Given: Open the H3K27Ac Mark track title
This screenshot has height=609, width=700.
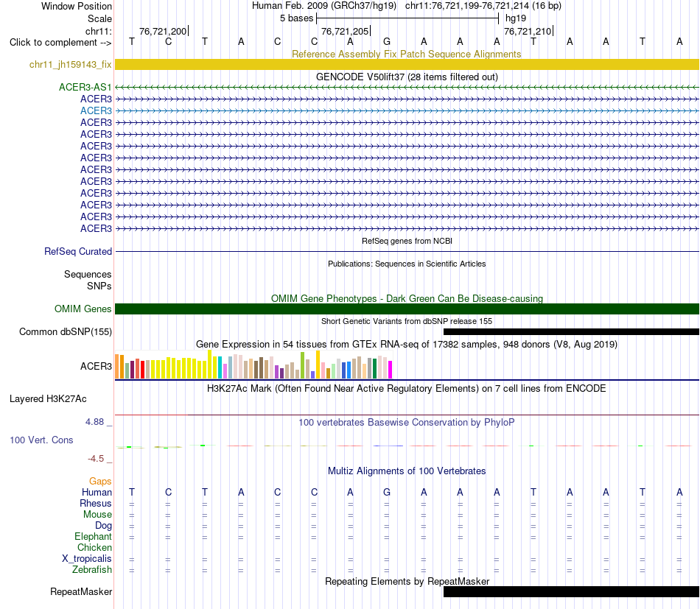Looking at the screenshot, I should click(407, 389).
